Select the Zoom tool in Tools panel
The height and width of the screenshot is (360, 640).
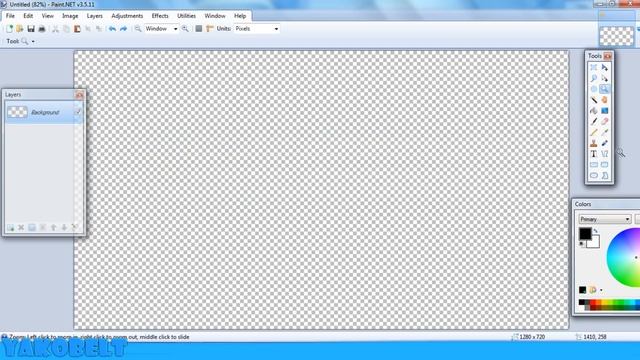point(604,89)
